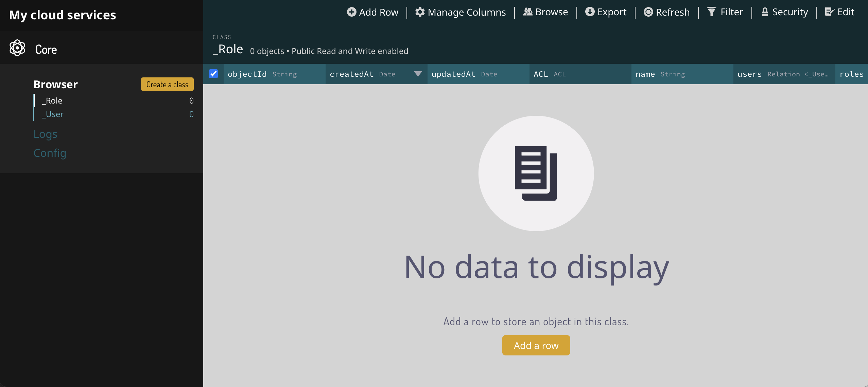Click the Browse people icon

(x=527, y=12)
